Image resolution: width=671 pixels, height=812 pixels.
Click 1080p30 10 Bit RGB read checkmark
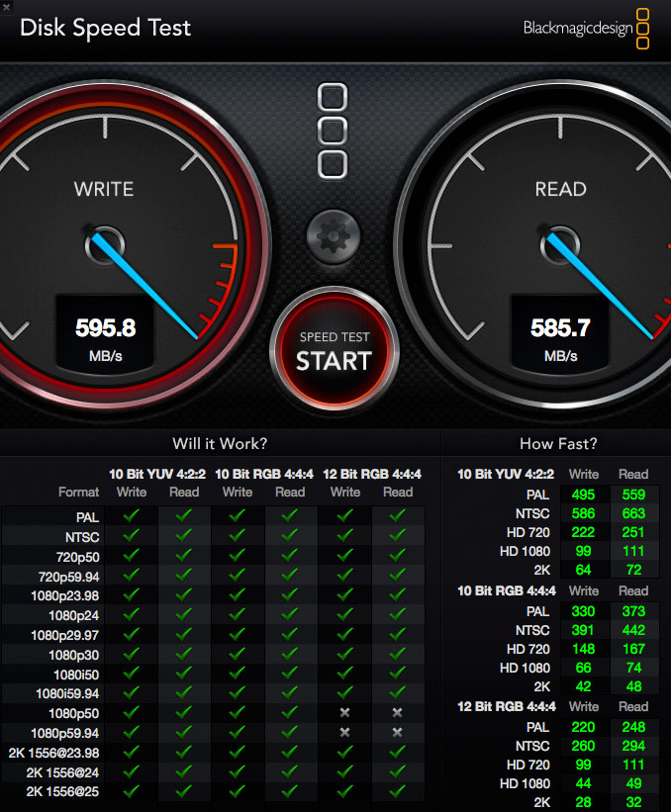tap(290, 653)
